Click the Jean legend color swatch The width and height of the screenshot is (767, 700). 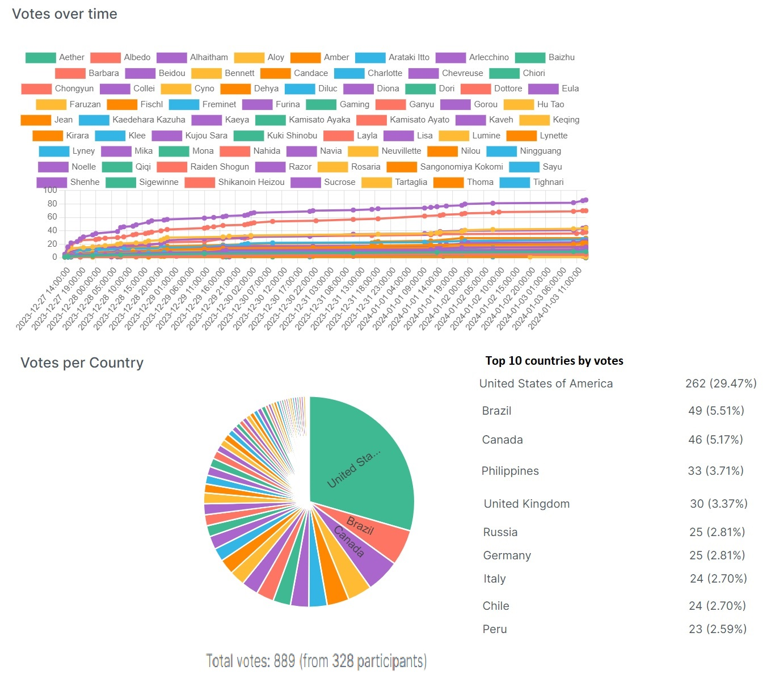(x=36, y=120)
